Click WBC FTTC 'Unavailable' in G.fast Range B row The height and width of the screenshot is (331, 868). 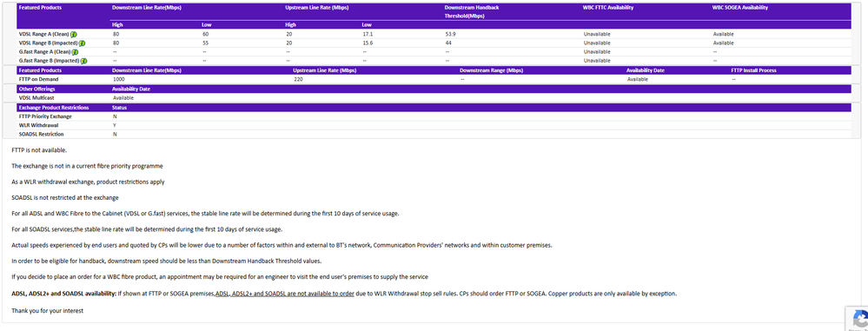(x=597, y=61)
